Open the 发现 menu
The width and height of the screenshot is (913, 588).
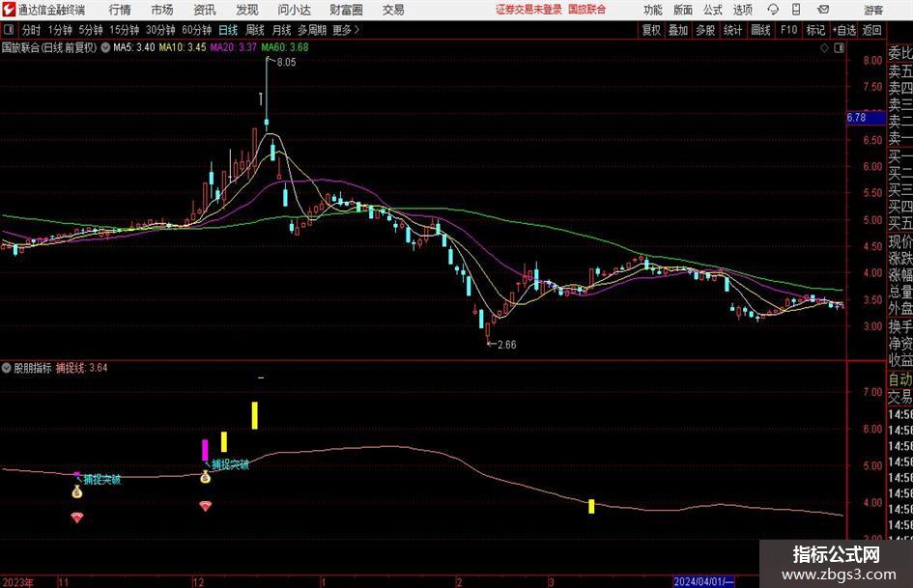click(247, 10)
